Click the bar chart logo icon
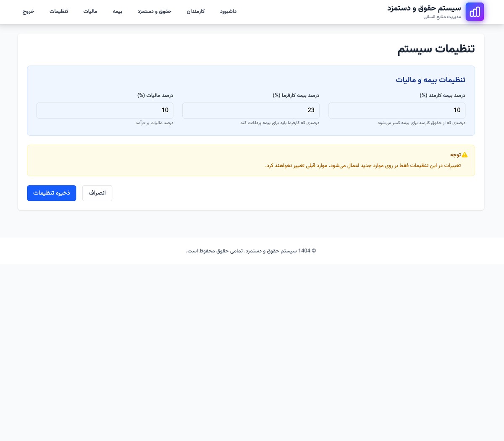 pos(475,11)
